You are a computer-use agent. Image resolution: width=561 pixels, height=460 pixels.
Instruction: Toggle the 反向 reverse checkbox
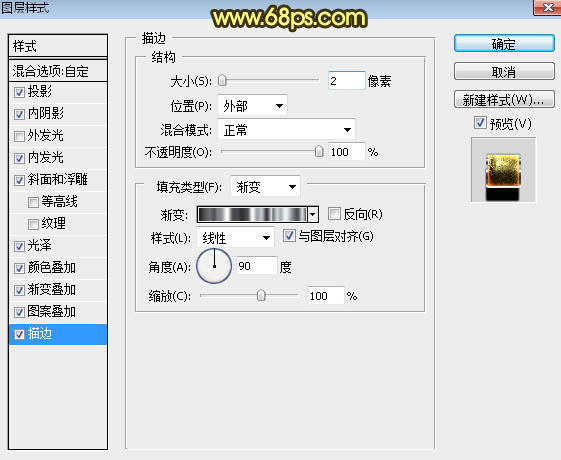(x=334, y=214)
